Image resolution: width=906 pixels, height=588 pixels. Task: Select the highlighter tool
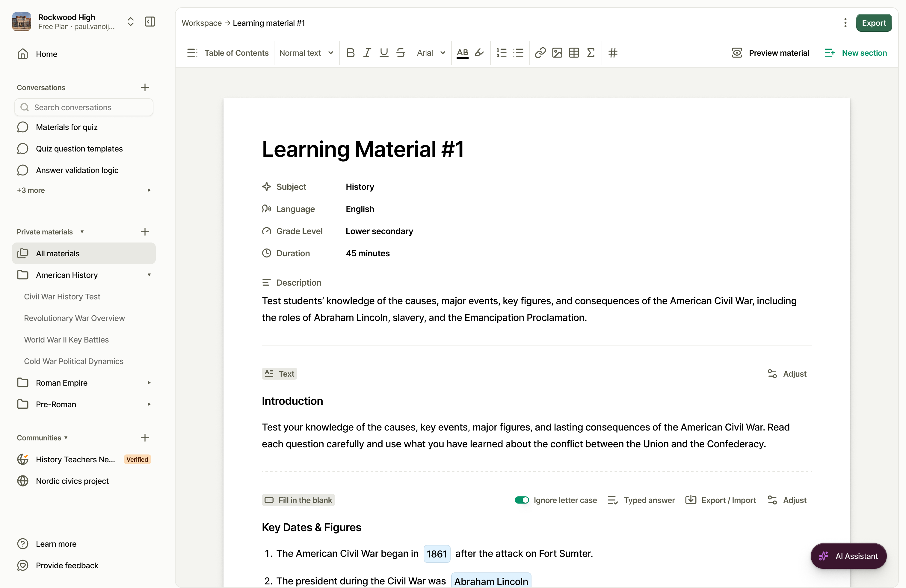coord(479,53)
